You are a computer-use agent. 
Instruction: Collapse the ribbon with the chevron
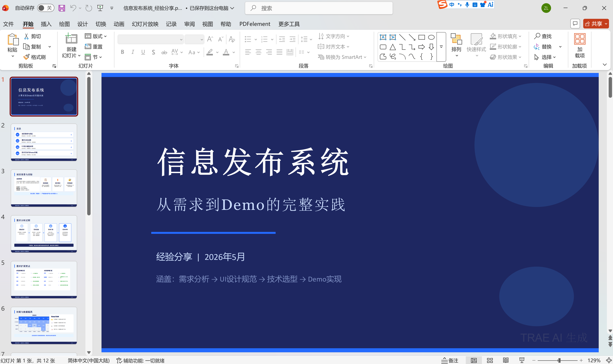click(x=605, y=65)
